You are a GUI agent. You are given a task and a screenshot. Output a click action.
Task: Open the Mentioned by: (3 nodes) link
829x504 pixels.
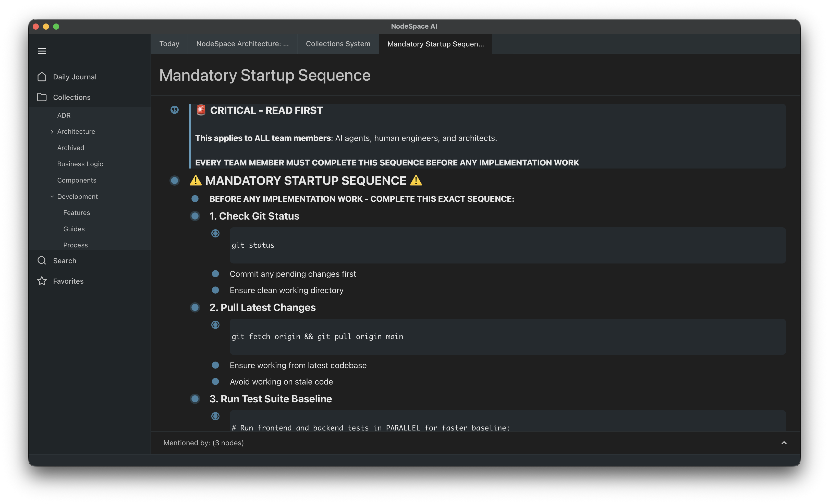tap(203, 443)
